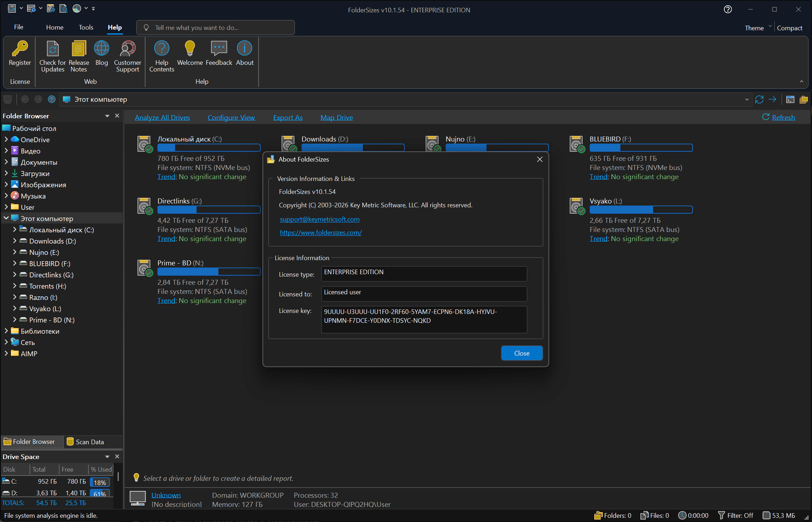Sort Drive Space by % Used column
Image resolution: width=812 pixels, height=522 pixels.
click(101, 469)
